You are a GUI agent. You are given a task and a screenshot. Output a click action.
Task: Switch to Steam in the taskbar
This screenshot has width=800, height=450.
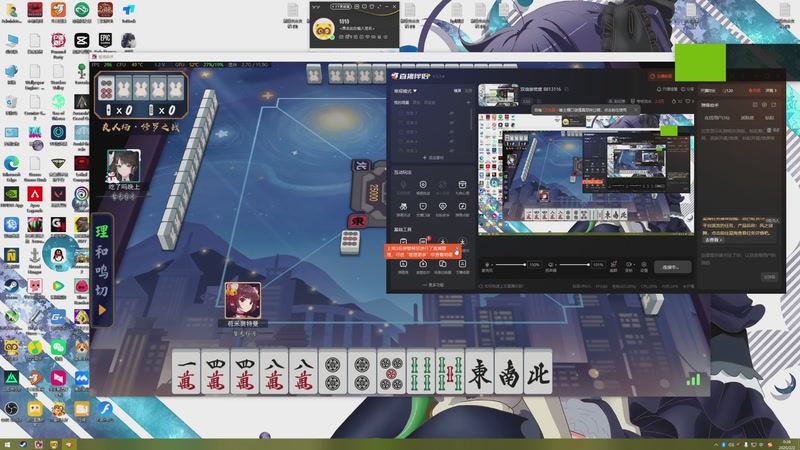pos(23,445)
